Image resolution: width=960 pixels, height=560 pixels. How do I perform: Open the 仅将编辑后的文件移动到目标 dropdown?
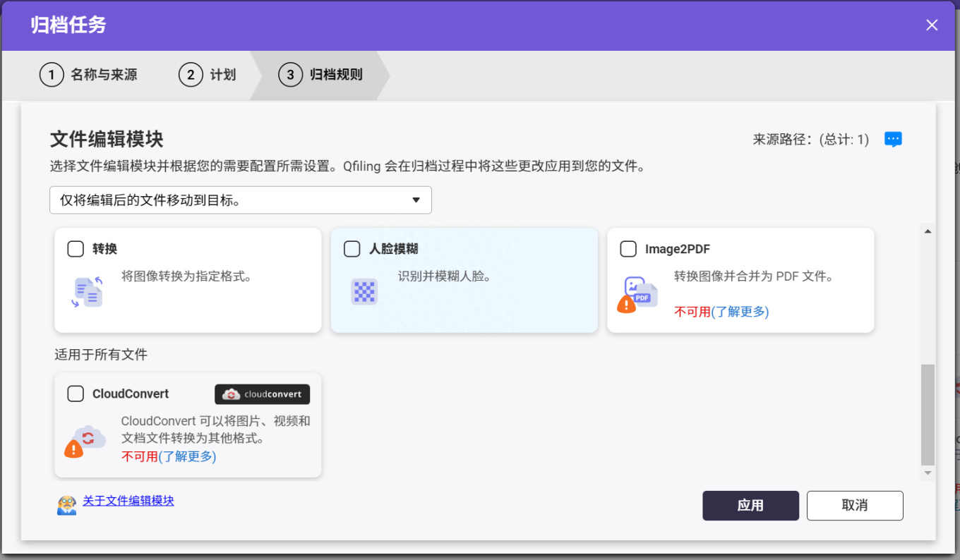(241, 200)
